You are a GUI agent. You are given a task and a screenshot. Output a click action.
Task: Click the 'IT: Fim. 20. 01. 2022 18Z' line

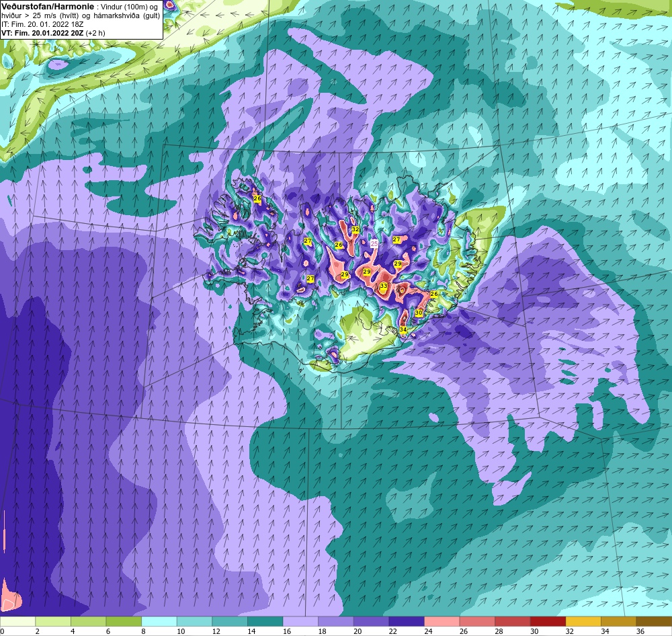click(x=42, y=24)
